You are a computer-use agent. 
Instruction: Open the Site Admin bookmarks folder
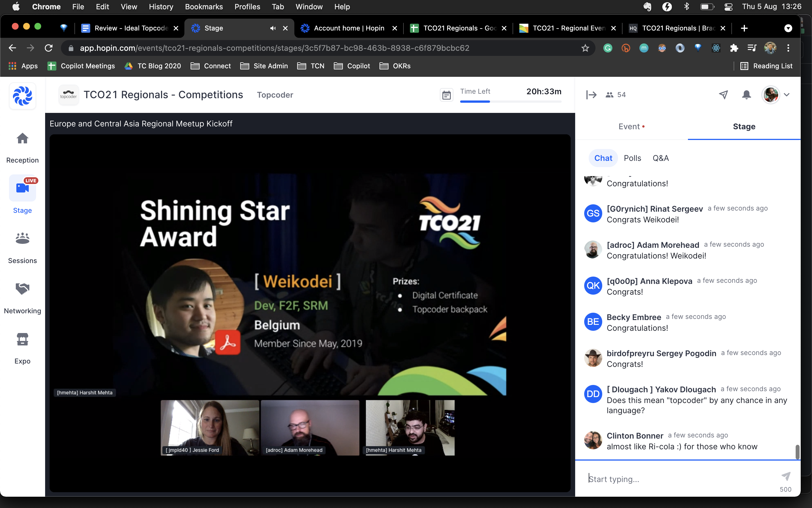[264, 66]
